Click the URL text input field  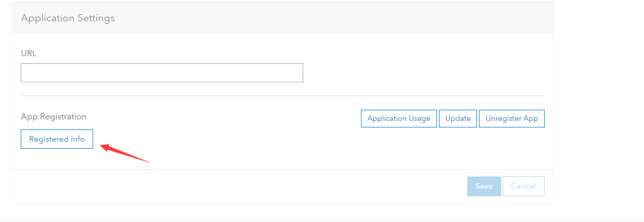click(162, 73)
